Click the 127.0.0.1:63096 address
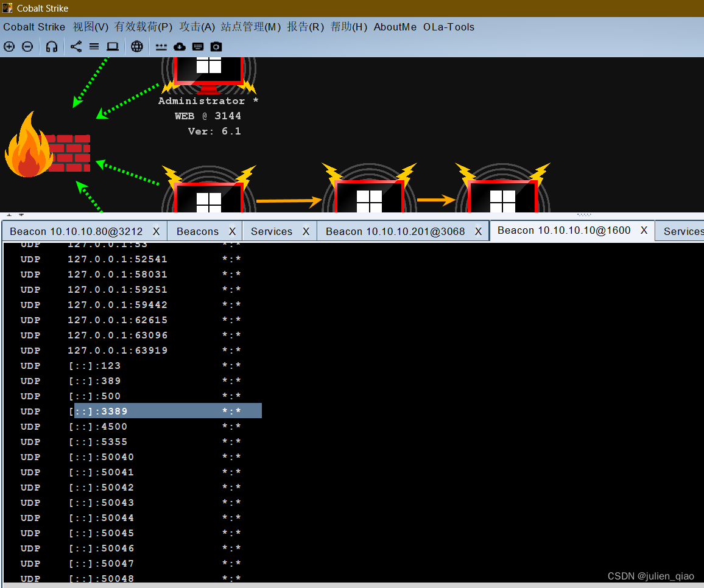Screen dimensions: 704x588 click(117, 335)
